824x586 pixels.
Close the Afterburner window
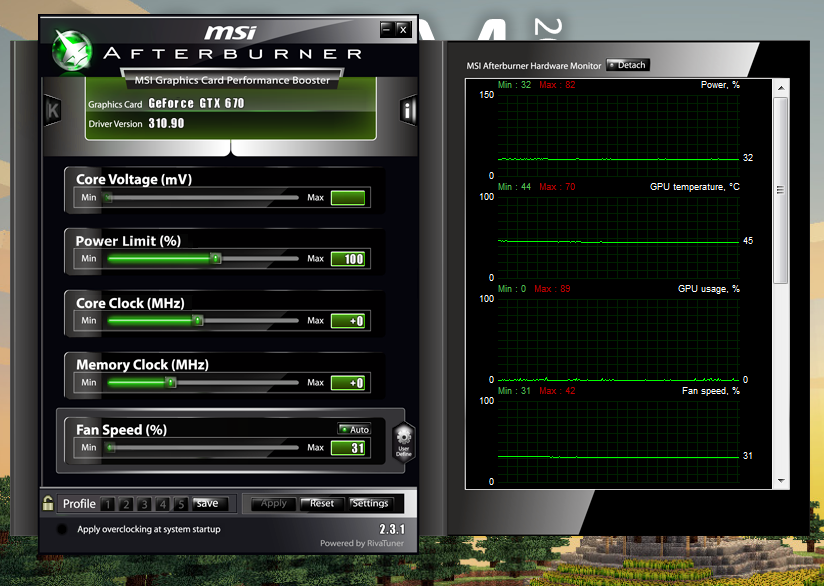point(403,29)
